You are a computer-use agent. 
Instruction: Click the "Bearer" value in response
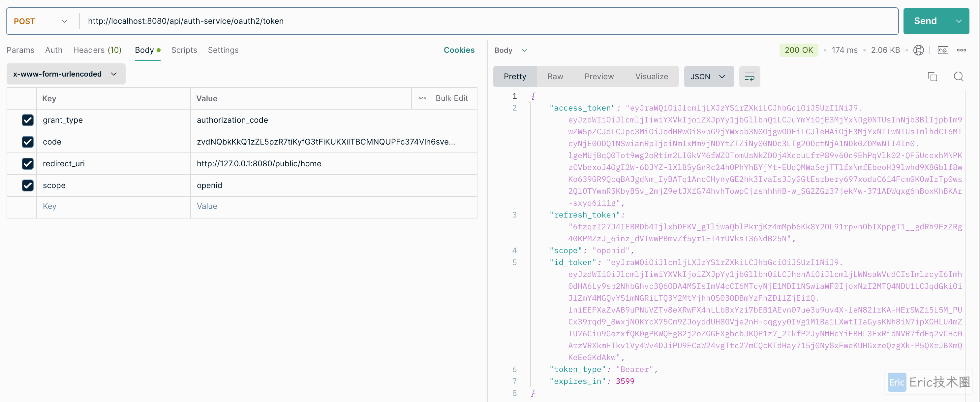click(x=634, y=370)
